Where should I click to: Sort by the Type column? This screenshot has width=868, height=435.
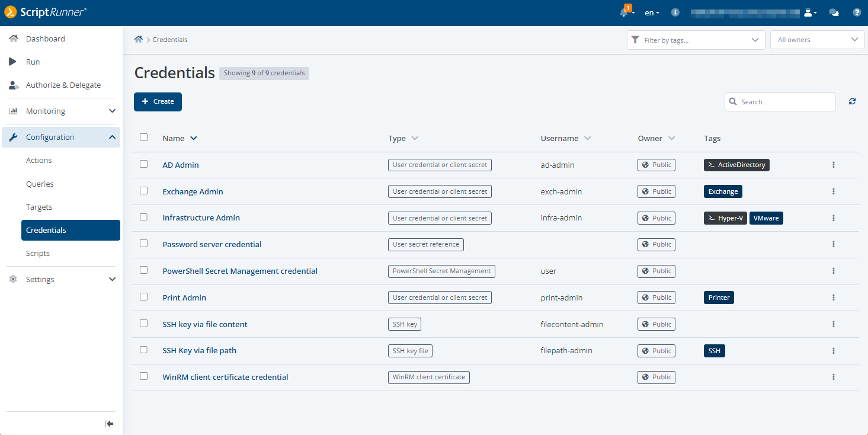[403, 138]
